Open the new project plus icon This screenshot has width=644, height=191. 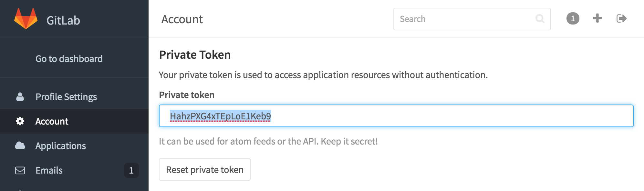(x=597, y=18)
